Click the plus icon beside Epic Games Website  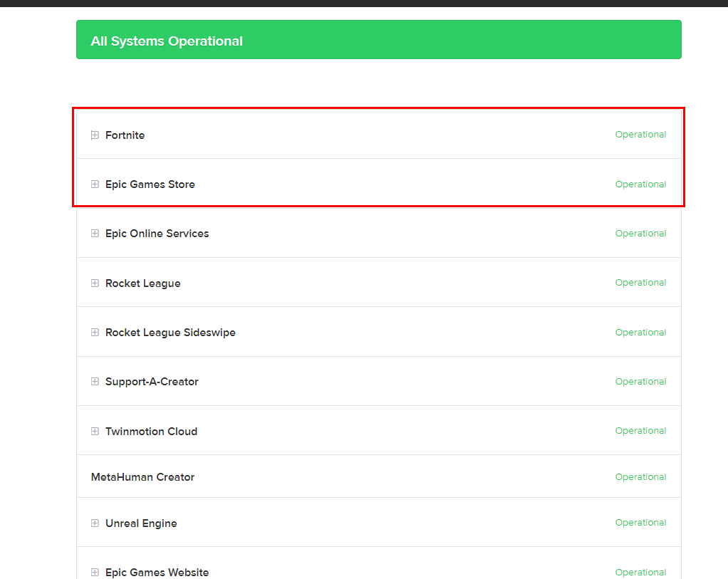[x=95, y=572]
